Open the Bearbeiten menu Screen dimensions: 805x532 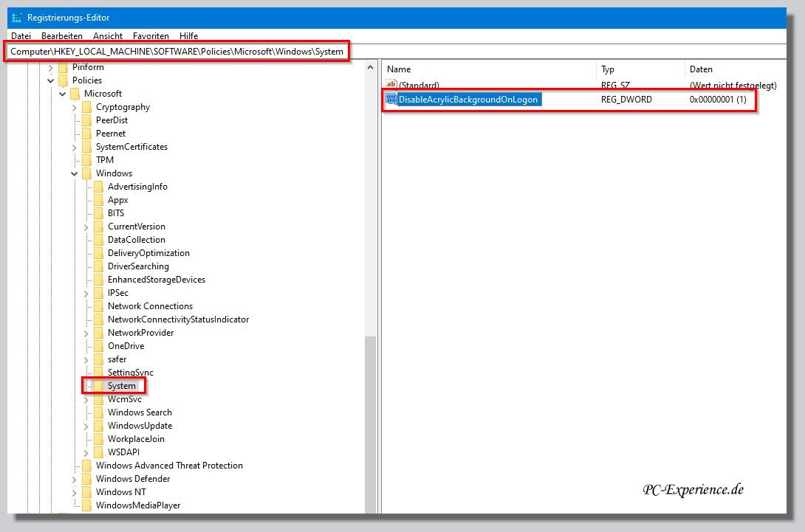coord(62,35)
